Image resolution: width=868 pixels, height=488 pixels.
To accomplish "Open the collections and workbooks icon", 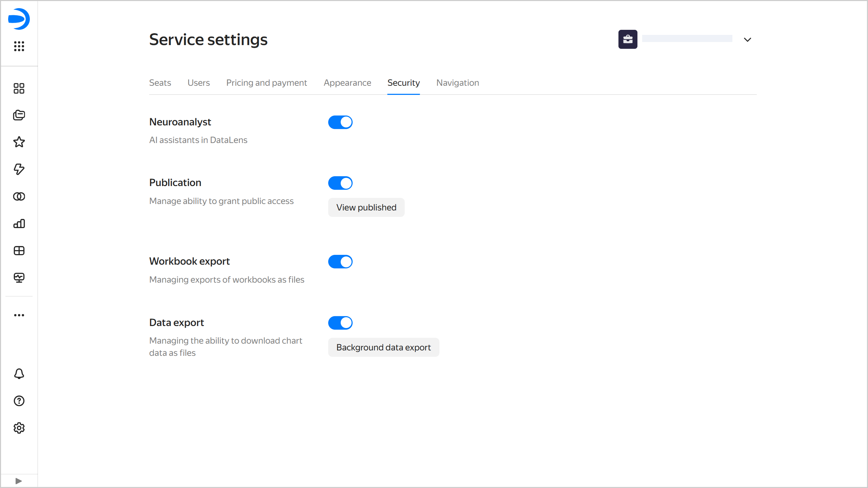I will click(x=19, y=115).
